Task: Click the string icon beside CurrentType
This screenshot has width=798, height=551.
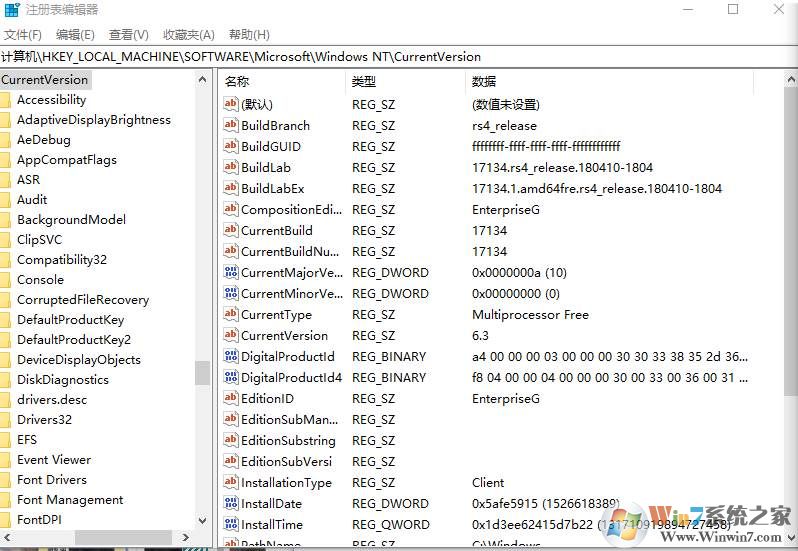Action: 231,314
